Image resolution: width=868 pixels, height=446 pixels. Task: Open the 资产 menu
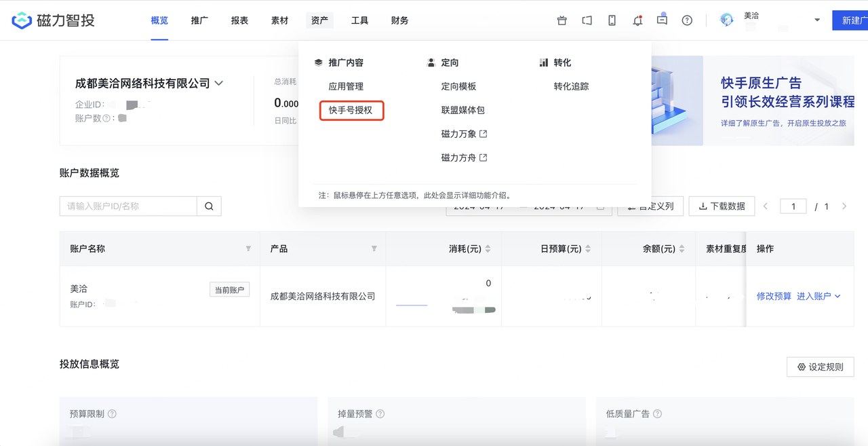click(x=319, y=20)
